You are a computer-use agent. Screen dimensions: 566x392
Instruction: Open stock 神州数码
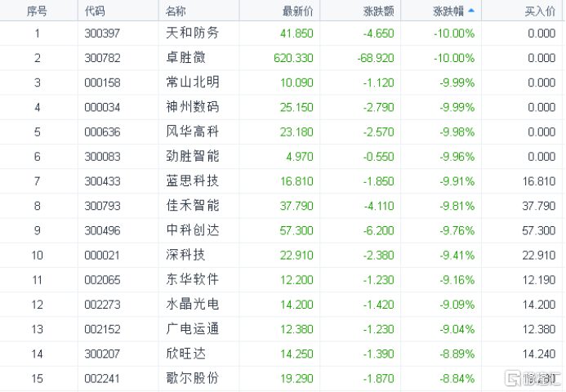pos(193,107)
